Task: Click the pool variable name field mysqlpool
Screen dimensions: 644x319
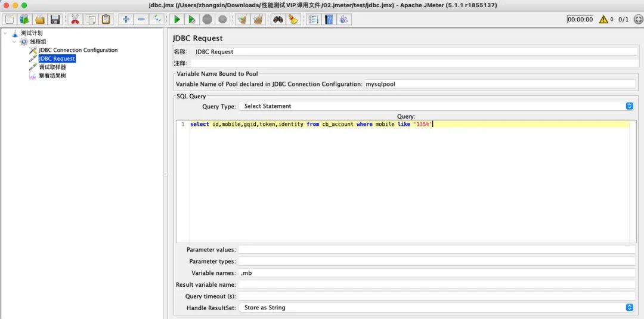Action: point(500,83)
